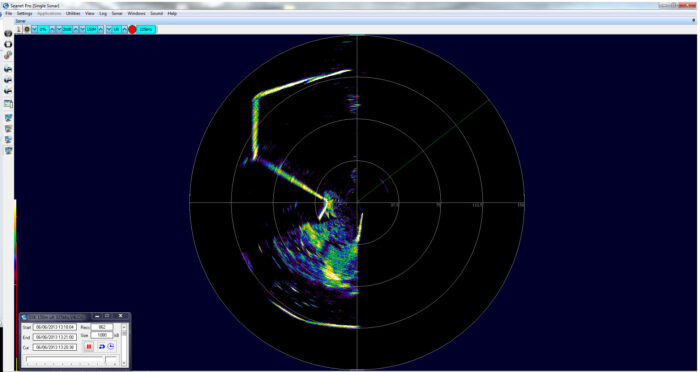Click the Start date time field
Viewport: 700px width, 372px height.
(x=55, y=327)
